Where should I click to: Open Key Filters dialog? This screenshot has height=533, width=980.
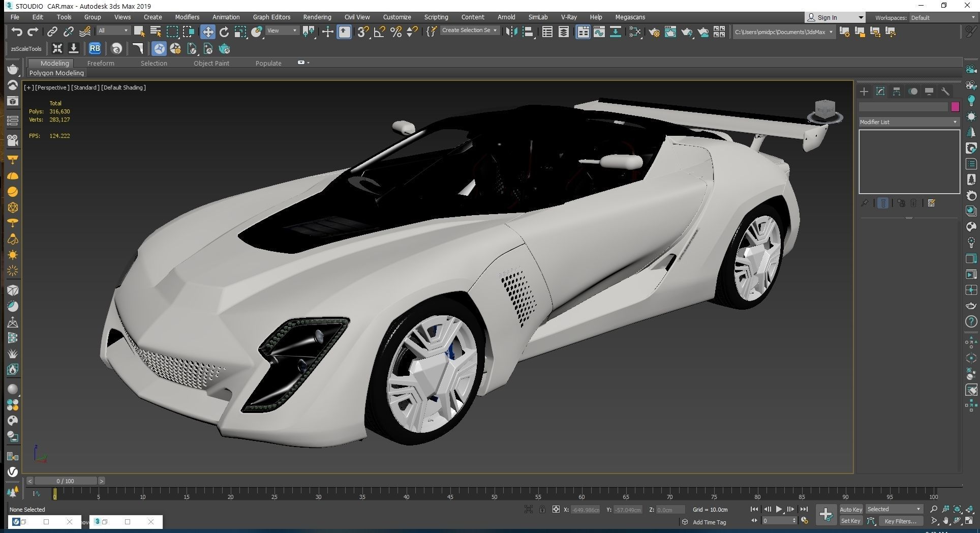pos(900,521)
